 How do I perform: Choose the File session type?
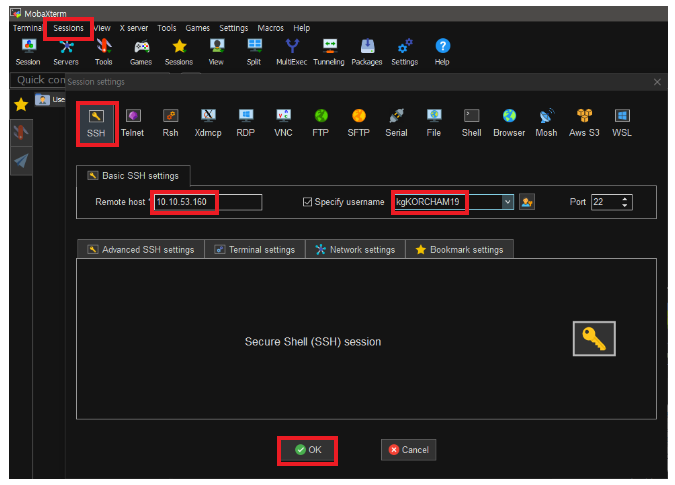pyautogui.click(x=433, y=123)
